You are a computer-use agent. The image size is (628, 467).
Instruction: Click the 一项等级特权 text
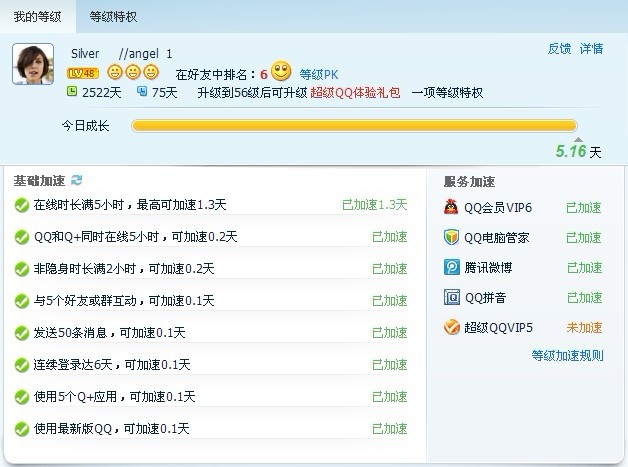tap(447, 93)
